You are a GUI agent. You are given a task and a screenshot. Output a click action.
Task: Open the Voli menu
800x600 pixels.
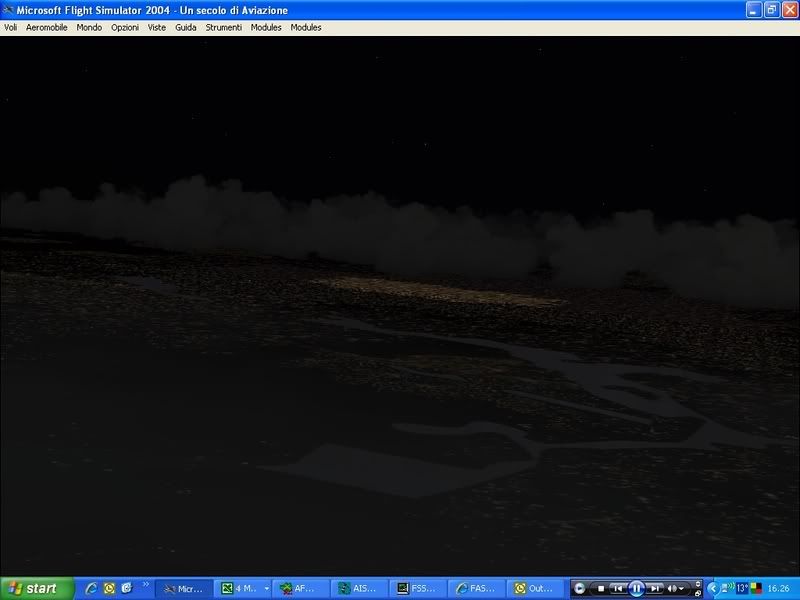tap(10, 28)
